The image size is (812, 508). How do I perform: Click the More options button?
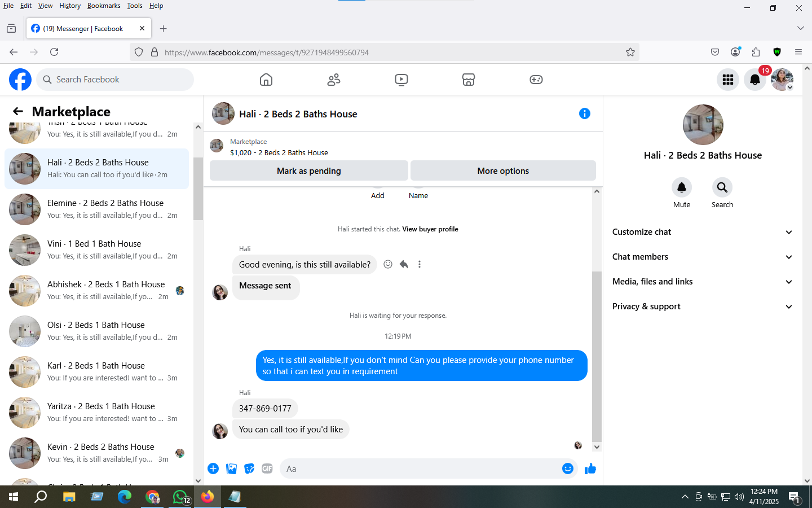click(503, 170)
